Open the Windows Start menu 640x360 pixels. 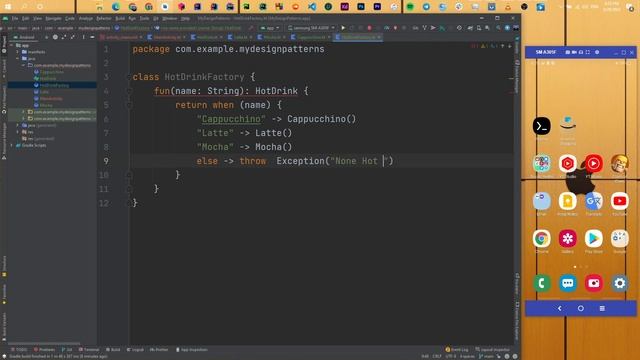8,7
